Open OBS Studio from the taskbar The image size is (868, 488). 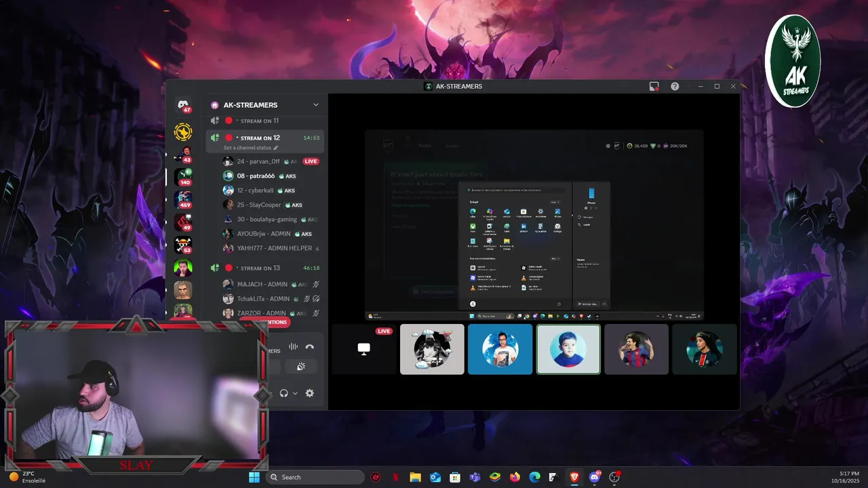pos(614,477)
